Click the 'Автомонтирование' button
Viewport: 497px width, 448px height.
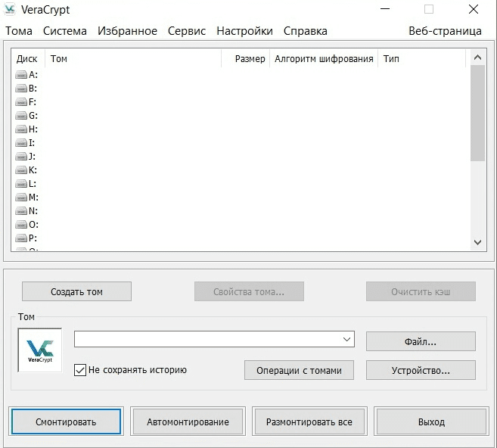(x=188, y=422)
